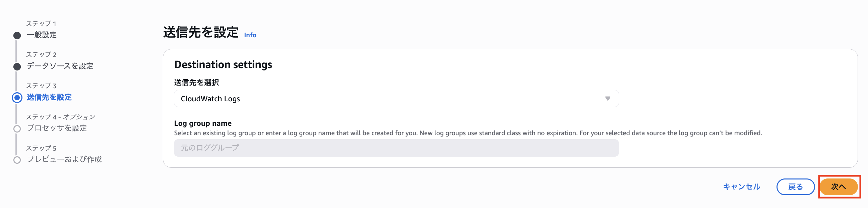Select the 送信先を設定 step label
This screenshot has width=868, height=208.
click(x=49, y=97)
